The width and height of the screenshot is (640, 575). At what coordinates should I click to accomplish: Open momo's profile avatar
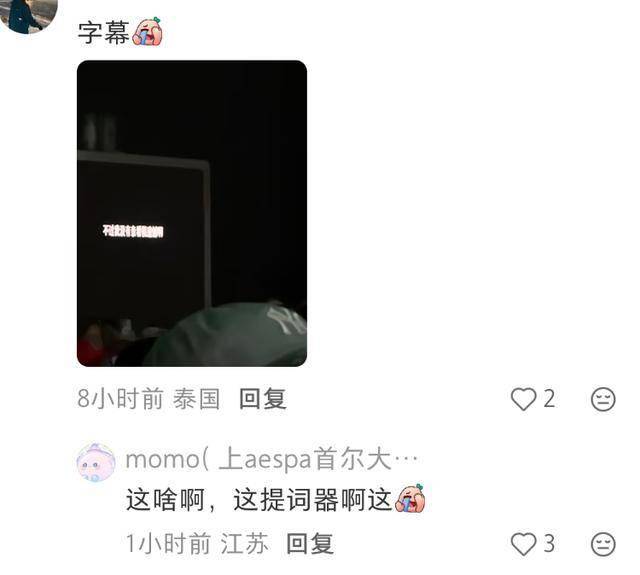click(96, 462)
